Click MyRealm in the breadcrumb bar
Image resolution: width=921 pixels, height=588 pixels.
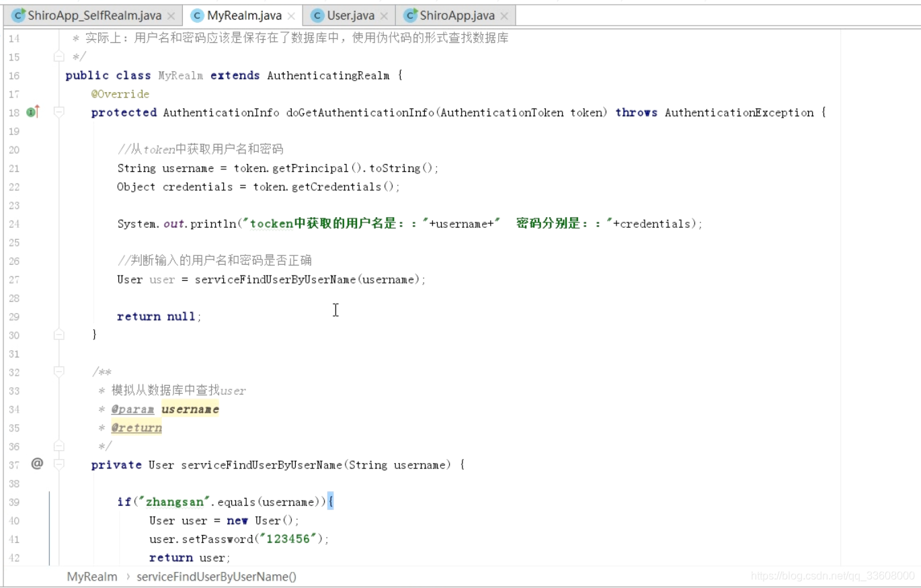tap(92, 577)
